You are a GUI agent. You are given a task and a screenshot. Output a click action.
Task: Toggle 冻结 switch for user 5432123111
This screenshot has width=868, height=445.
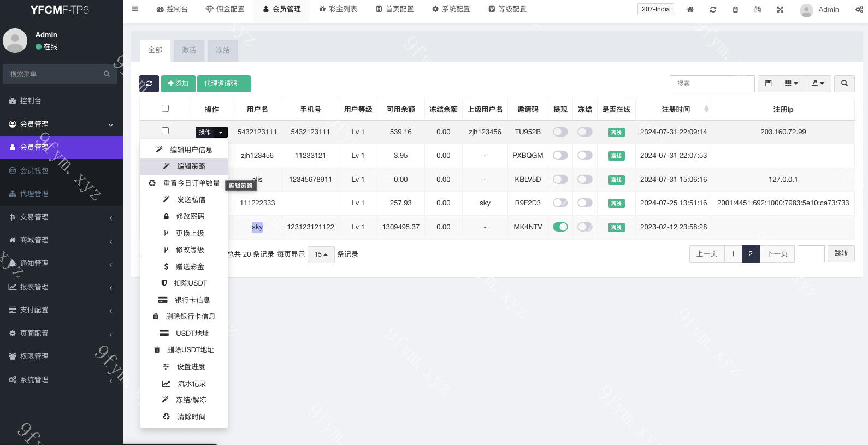pos(585,132)
